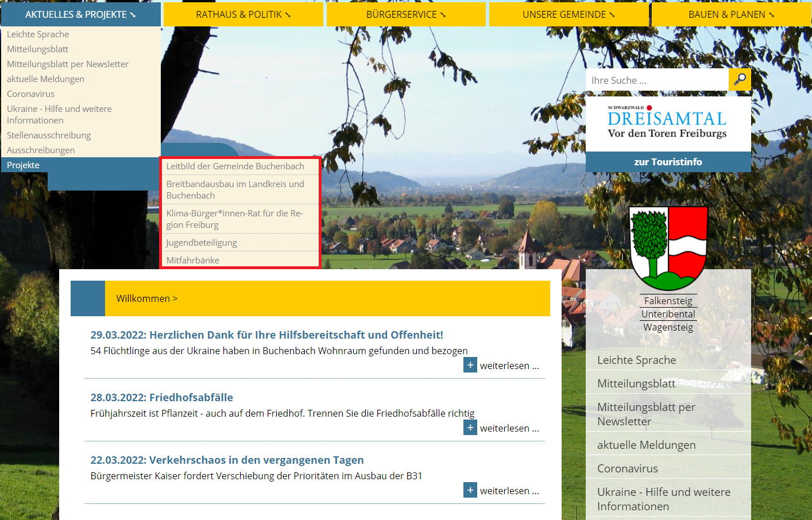Screen dimensions: 812x520
Task: Expand the Bauen & Planen menu
Action: 731,14
